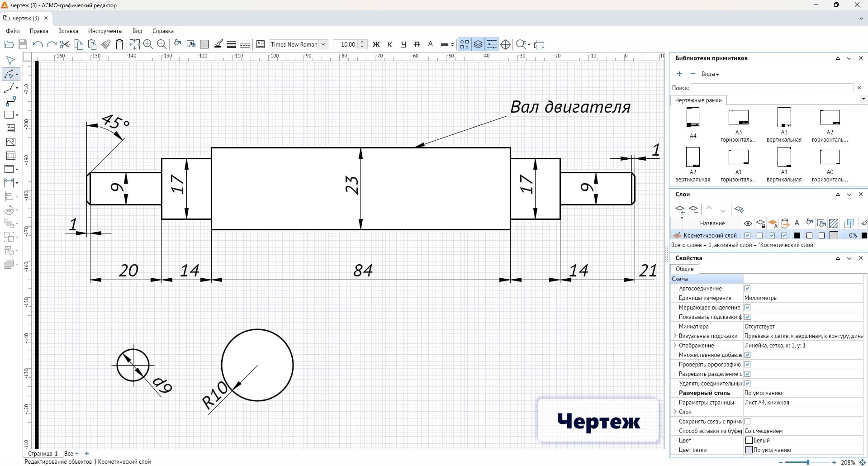868x466 pixels.
Task: Select the connector line tool
Action: click(10, 101)
